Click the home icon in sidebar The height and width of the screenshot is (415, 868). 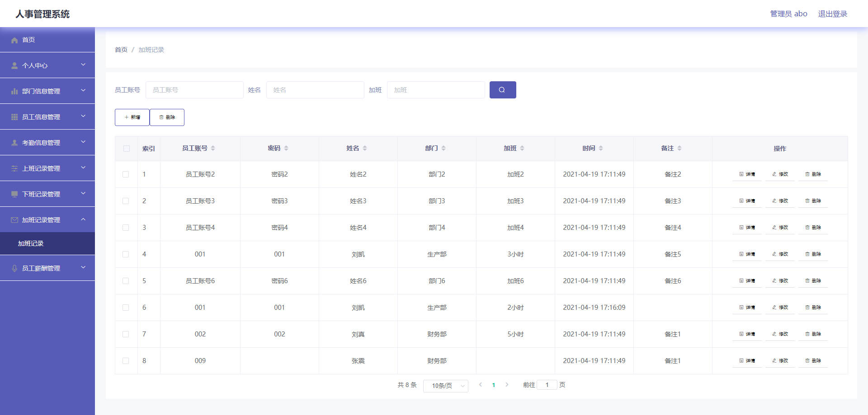(14, 40)
